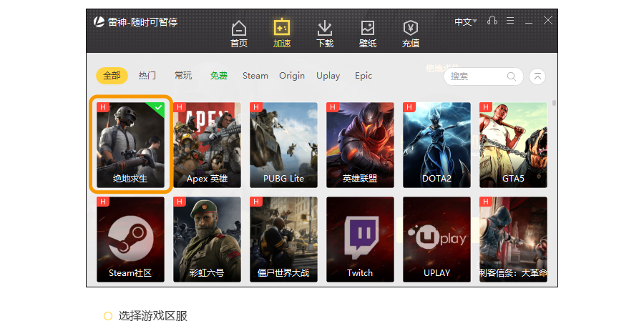Open the 首页 home page icon
Viewport: 644px width, 336px height.
click(x=238, y=34)
